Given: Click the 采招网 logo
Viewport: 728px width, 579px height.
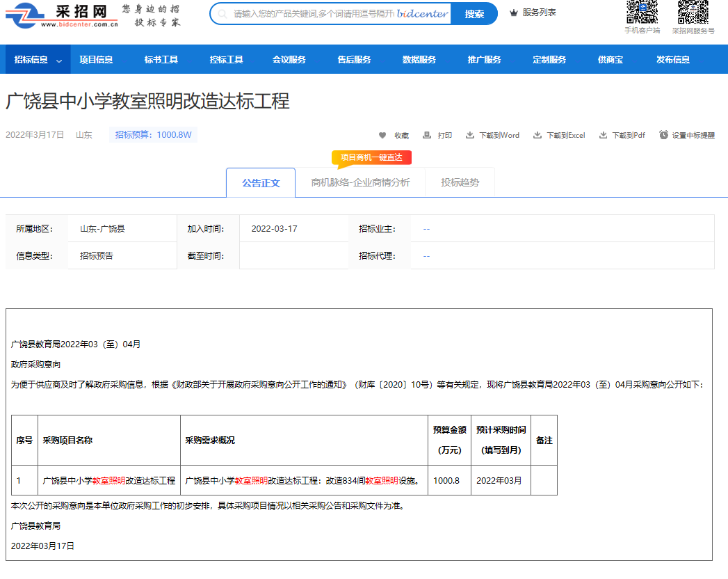Looking at the screenshot, I should (62, 15).
